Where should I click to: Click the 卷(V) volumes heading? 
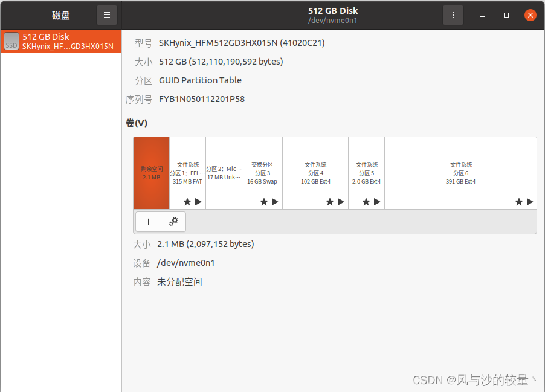pyautogui.click(x=137, y=123)
